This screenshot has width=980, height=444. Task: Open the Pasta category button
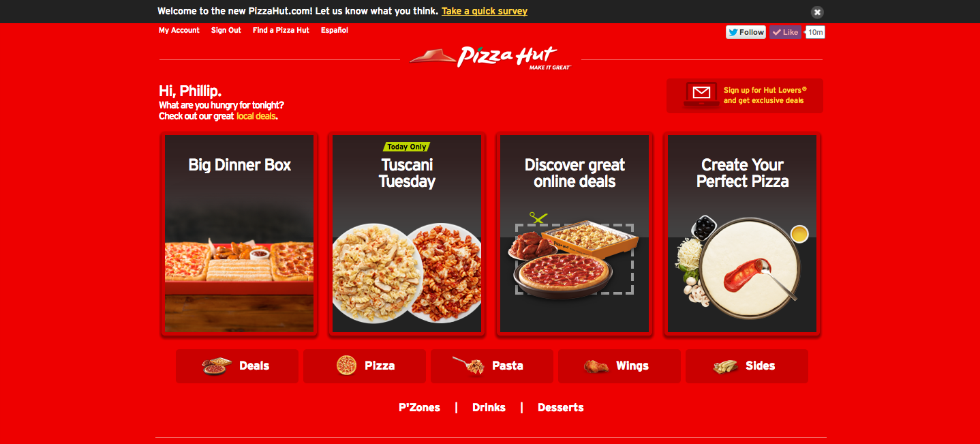click(x=492, y=366)
